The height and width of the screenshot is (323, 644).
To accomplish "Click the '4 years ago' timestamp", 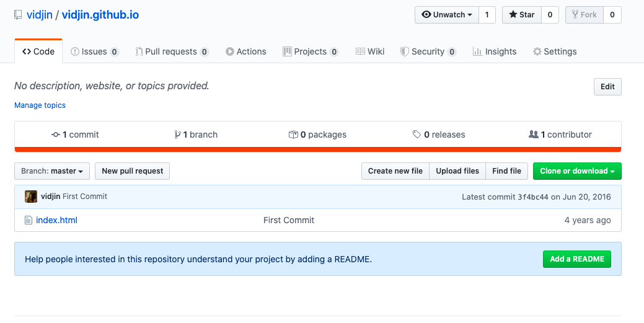I will click(588, 220).
